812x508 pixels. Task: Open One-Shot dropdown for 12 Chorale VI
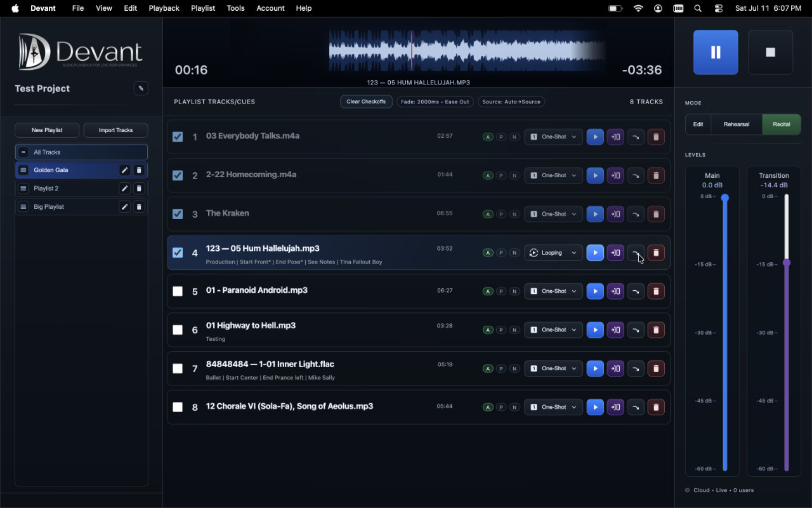coord(553,407)
